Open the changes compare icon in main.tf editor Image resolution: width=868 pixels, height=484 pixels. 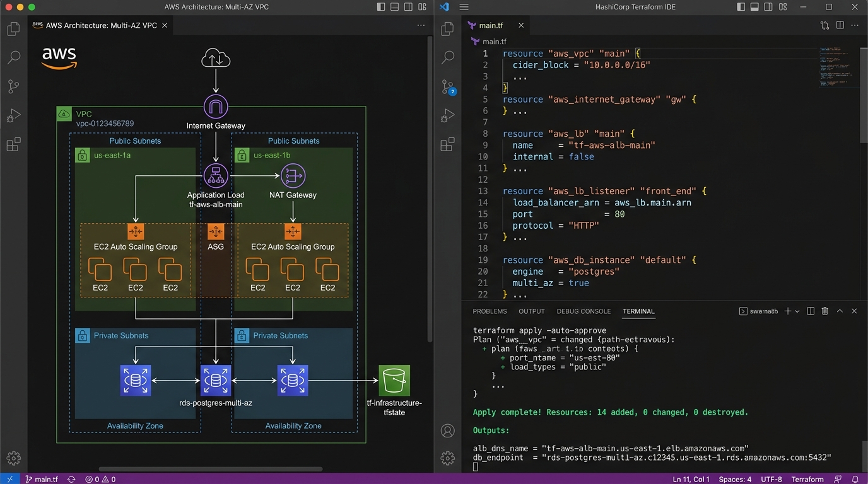click(824, 25)
